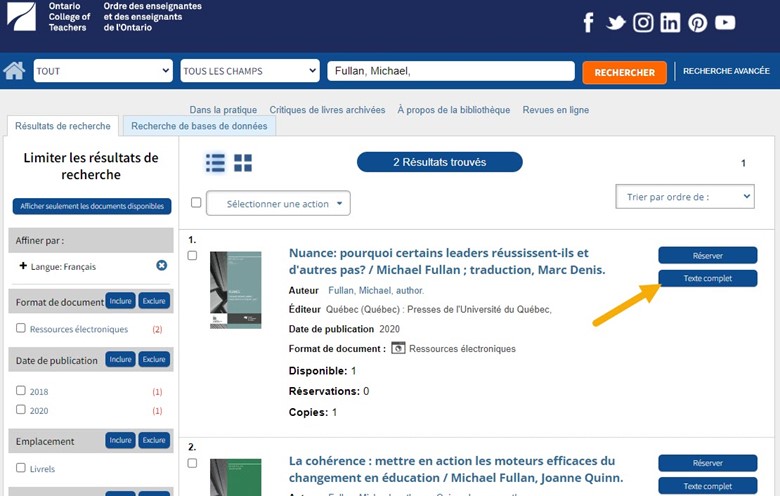
Task: Check the checkbox for result 1
Action: [x=192, y=256]
